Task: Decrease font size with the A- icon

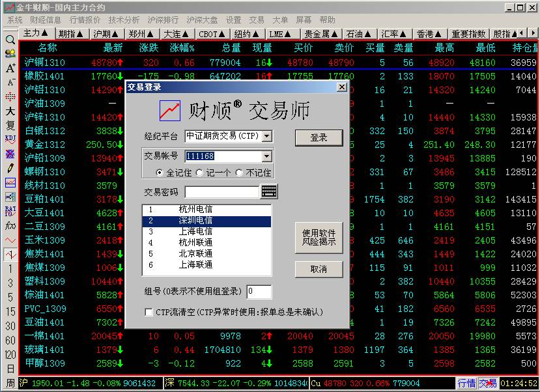Action: 10,82
